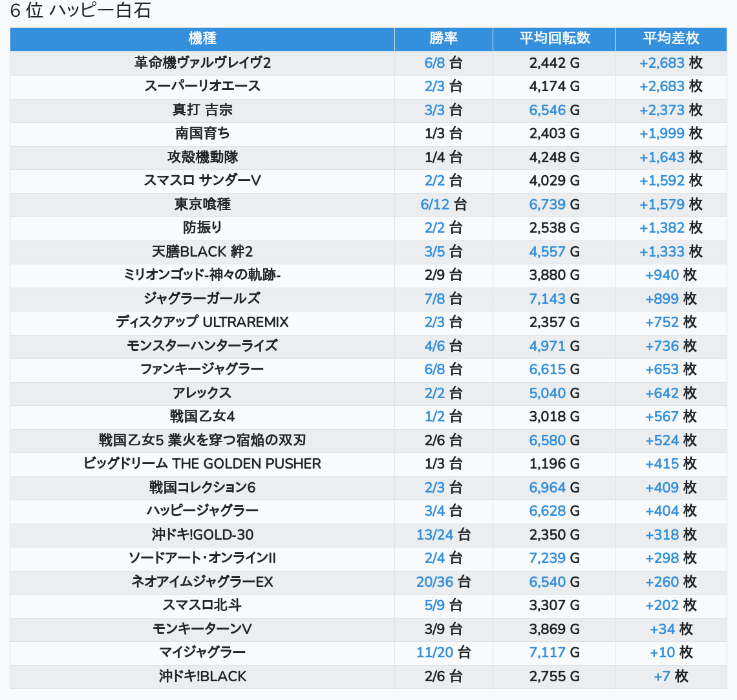Click average spins 6,546 G value

pyautogui.click(x=554, y=110)
